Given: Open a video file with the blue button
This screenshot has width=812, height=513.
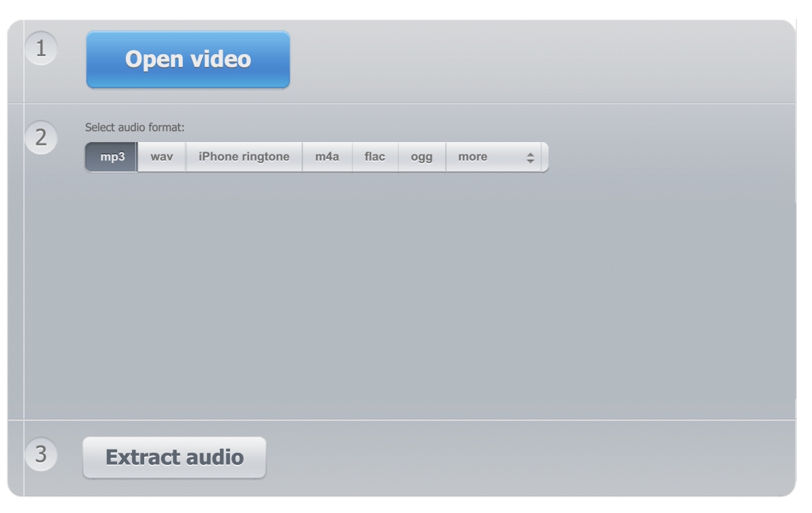Looking at the screenshot, I should [x=188, y=60].
